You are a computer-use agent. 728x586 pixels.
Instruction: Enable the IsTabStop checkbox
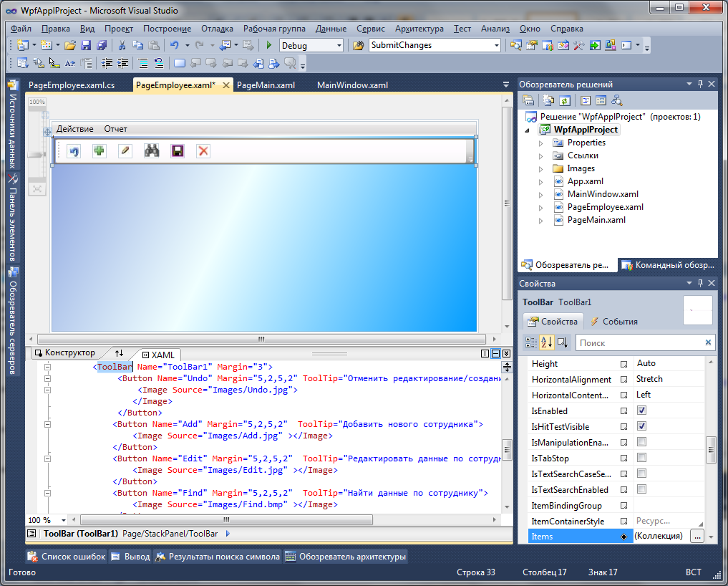point(641,458)
